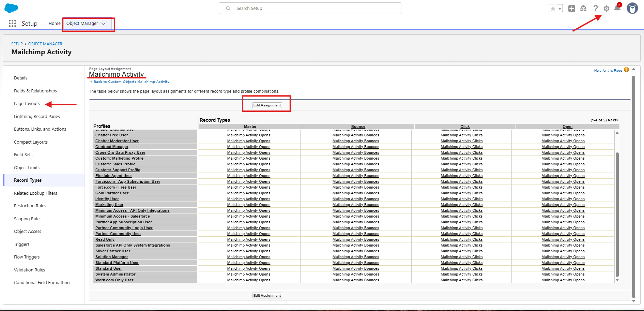The width and height of the screenshot is (644, 311).
Task: Open the App Launcher grid icon
Action: (13, 23)
